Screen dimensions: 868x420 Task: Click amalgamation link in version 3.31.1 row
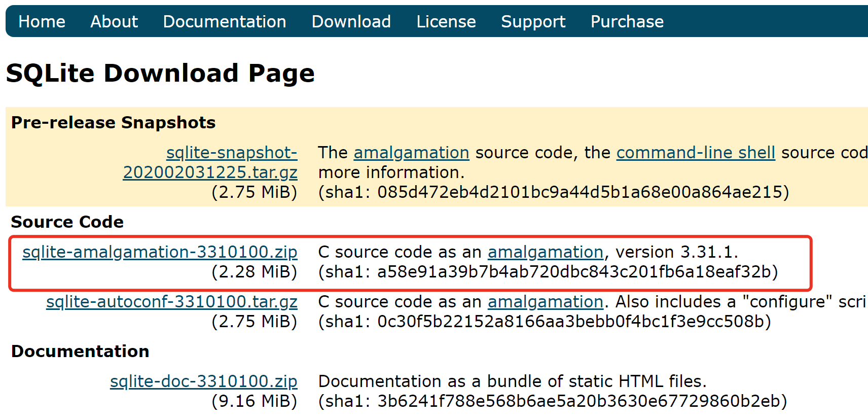click(x=546, y=252)
